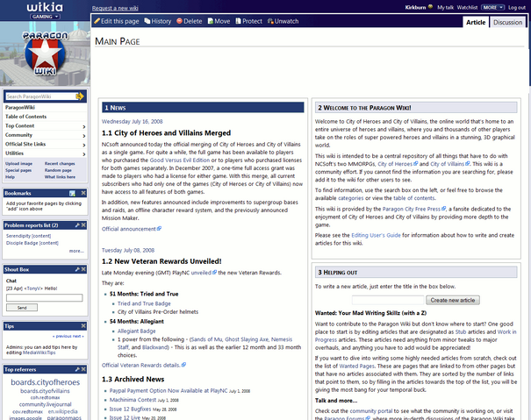Viewport: 531px width, 420px height.
Task: Open Recent changes link
Action: click(60, 163)
